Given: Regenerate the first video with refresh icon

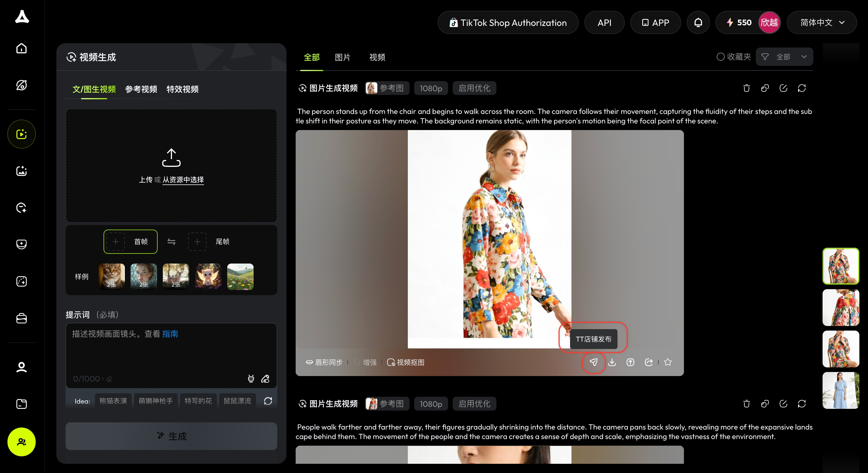Looking at the screenshot, I should click(x=802, y=88).
